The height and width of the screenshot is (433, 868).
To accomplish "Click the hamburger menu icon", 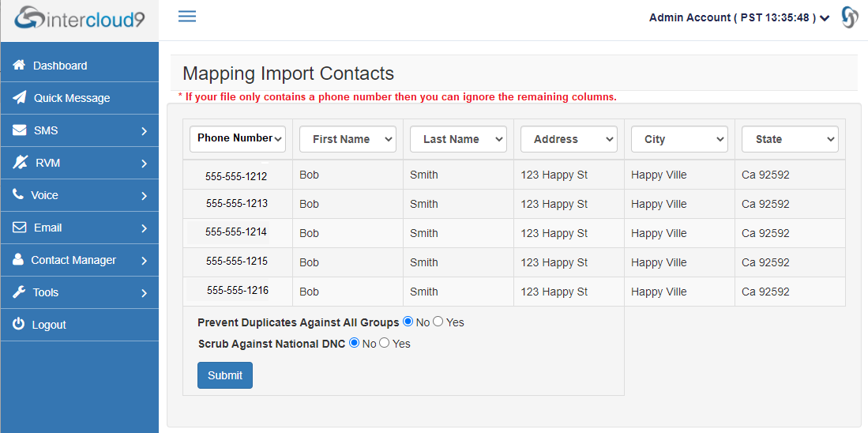I will click(x=187, y=16).
